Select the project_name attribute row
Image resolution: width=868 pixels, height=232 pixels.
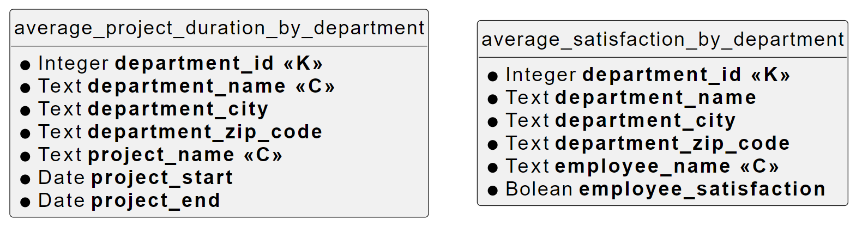[x=161, y=155]
